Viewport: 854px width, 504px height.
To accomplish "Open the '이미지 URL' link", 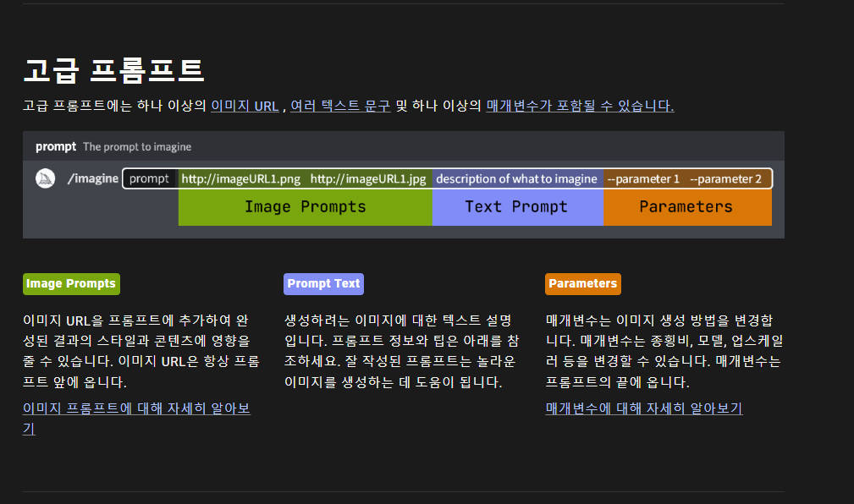I will [245, 106].
